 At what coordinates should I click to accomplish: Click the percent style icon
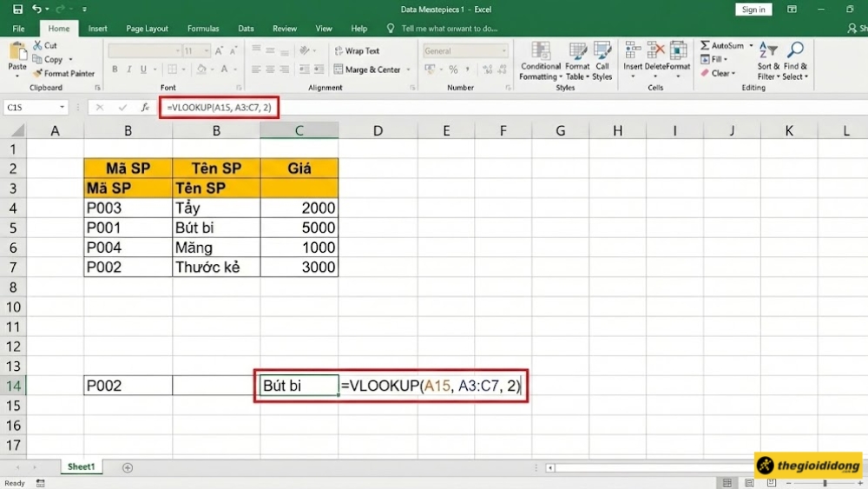pyautogui.click(x=453, y=69)
